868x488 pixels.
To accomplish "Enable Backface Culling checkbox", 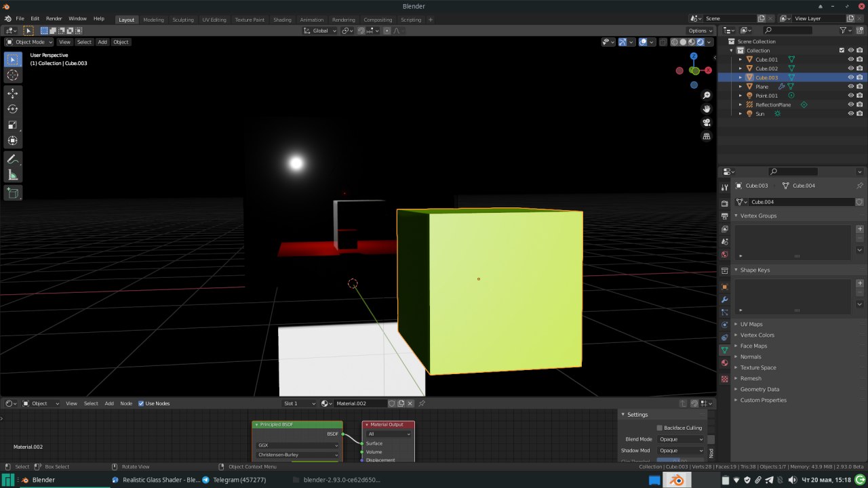I will [x=659, y=428].
